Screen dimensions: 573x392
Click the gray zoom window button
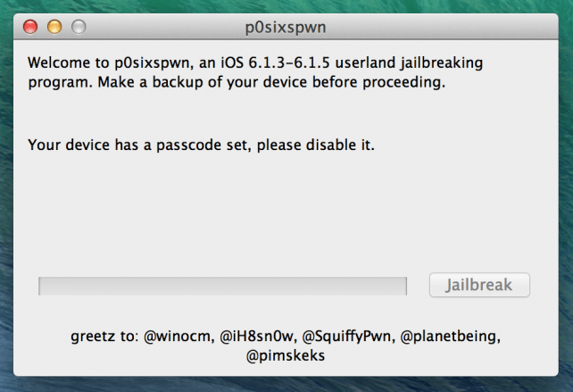click(x=72, y=27)
